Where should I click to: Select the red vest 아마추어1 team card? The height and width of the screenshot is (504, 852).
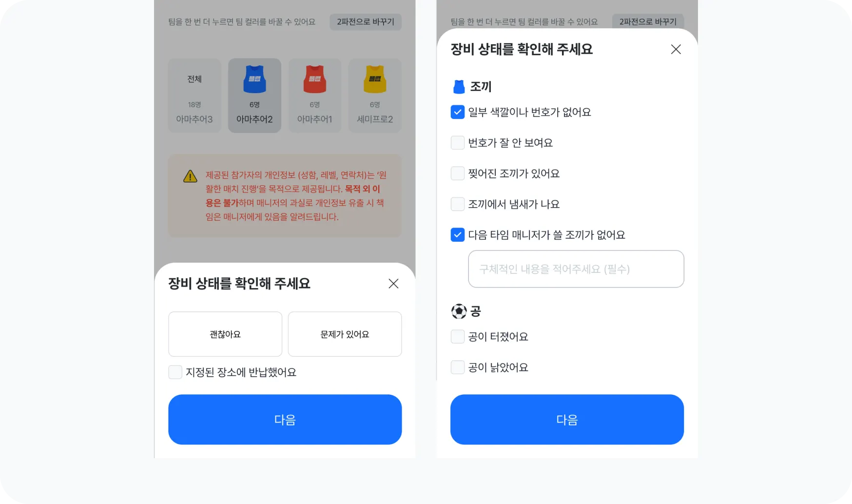314,96
